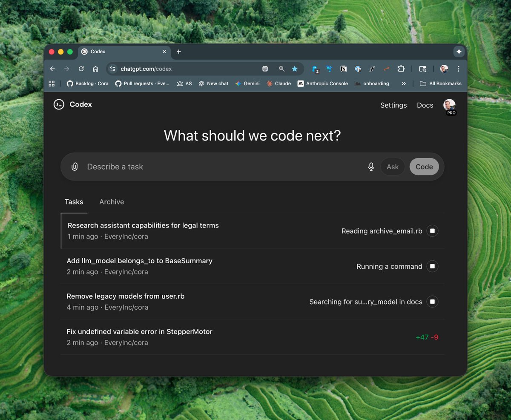Go back in browser history

[x=52, y=69]
